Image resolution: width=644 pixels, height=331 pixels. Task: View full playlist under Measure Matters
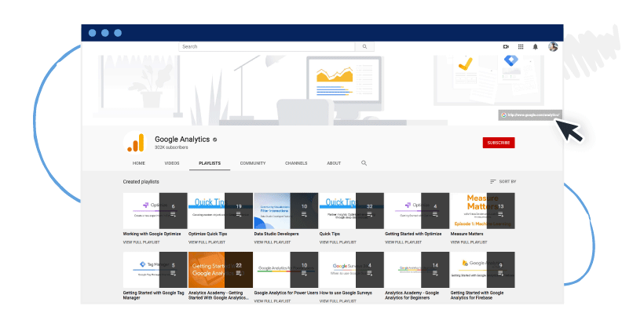pyautogui.click(x=469, y=242)
